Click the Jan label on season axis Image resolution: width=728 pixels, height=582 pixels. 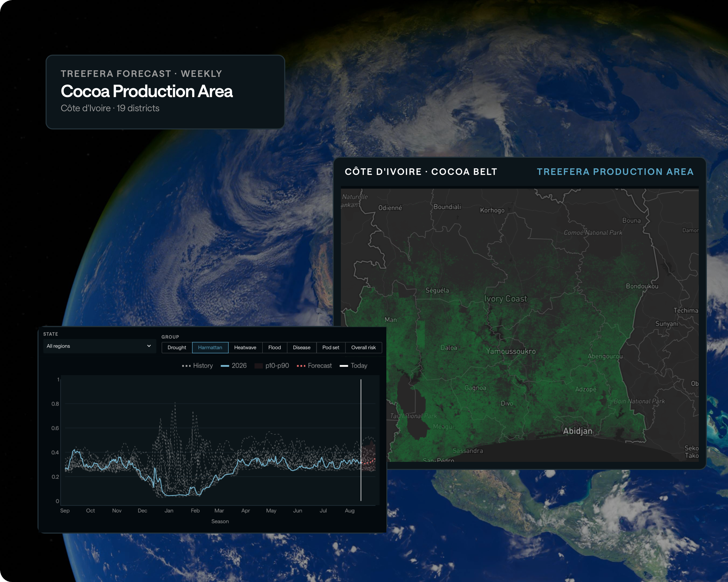click(169, 511)
